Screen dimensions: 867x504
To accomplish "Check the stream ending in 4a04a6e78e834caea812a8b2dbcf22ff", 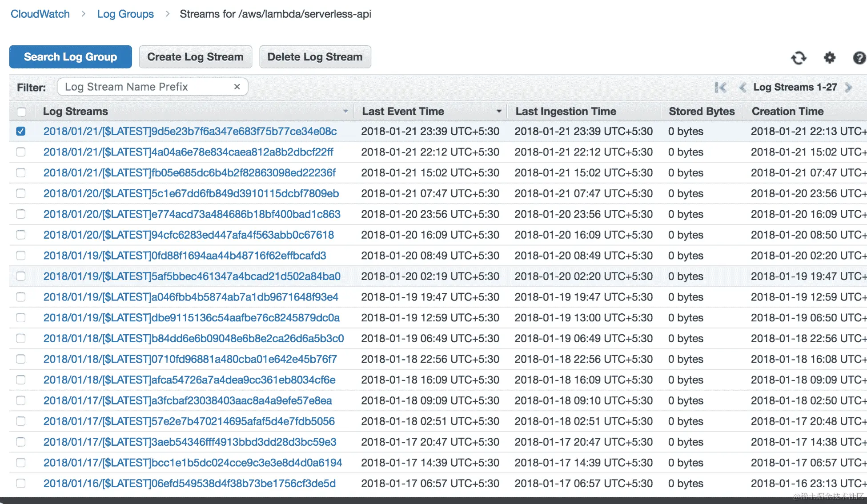I will pos(21,152).
